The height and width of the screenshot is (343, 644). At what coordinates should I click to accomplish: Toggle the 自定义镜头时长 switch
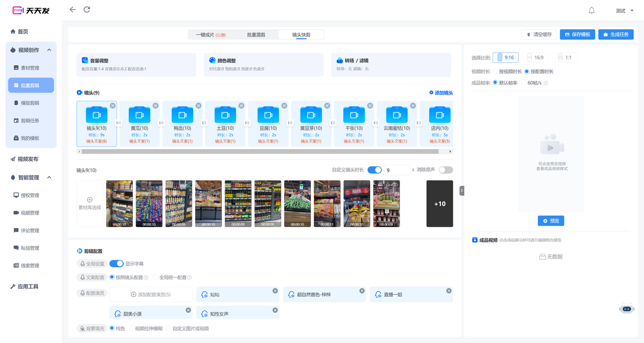click(374, 170)
